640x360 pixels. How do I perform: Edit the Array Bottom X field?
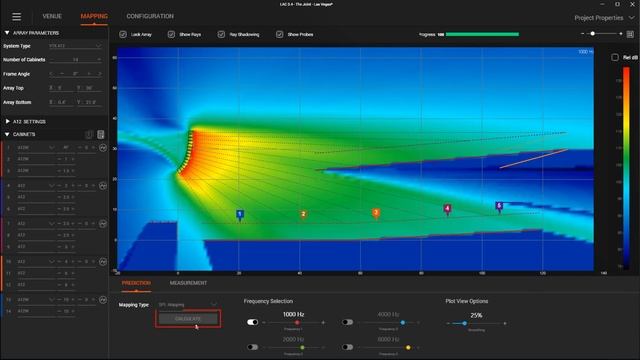point(61,102)
